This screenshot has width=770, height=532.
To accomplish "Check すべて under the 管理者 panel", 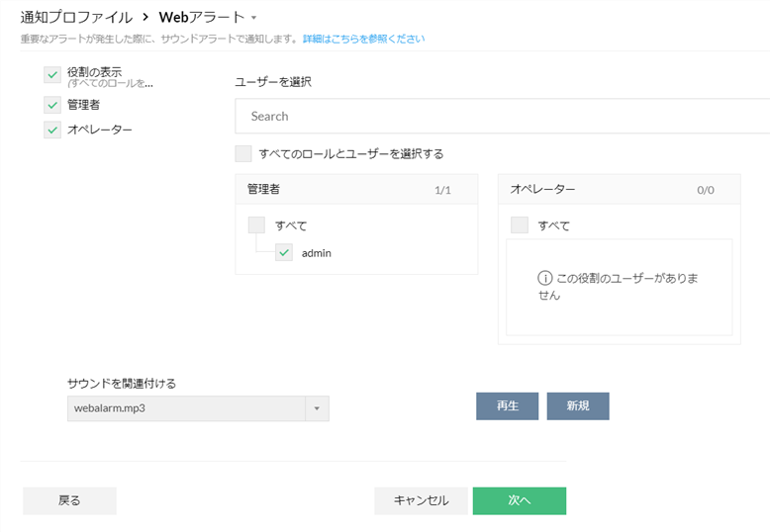I will 256,225.
